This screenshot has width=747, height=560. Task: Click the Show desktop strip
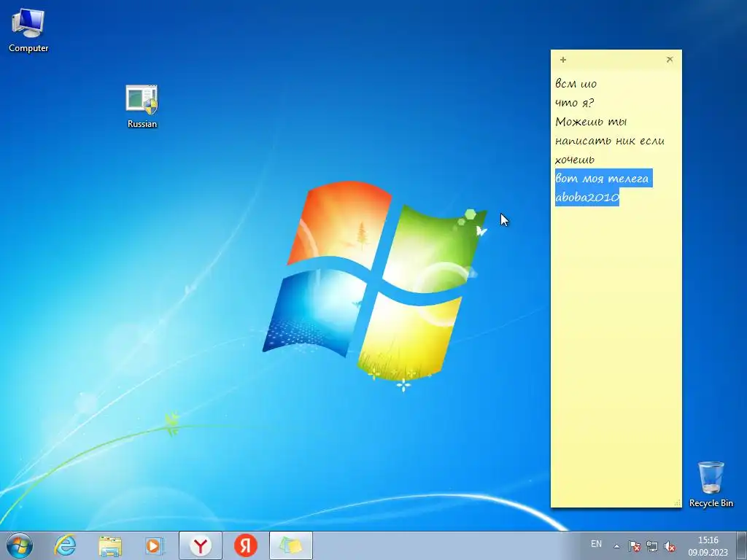click(741, 545)
